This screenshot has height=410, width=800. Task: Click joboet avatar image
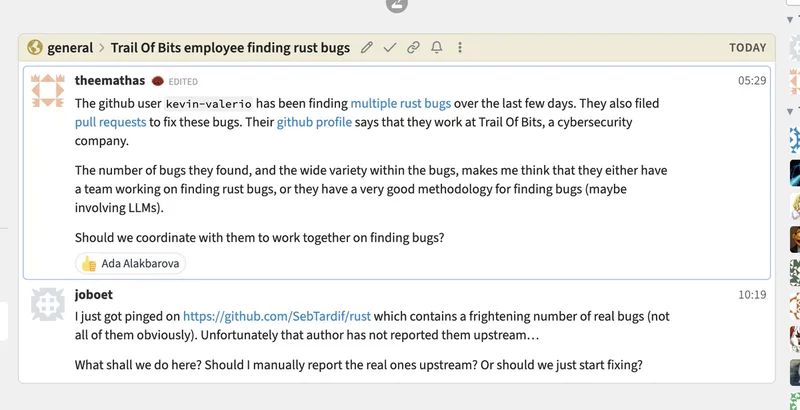[x=47, y=304]
